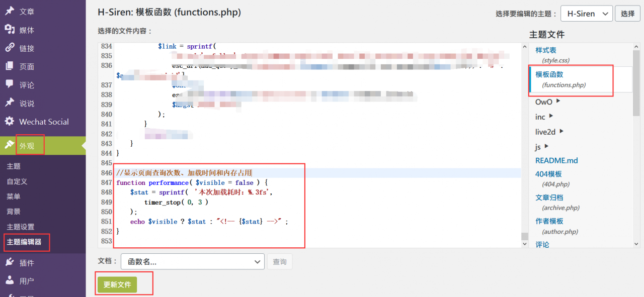This screenshot has width=644, height=297.
Task: Click the 页面 pages icon
Action: pyautogui.click(x=9, y=66)
